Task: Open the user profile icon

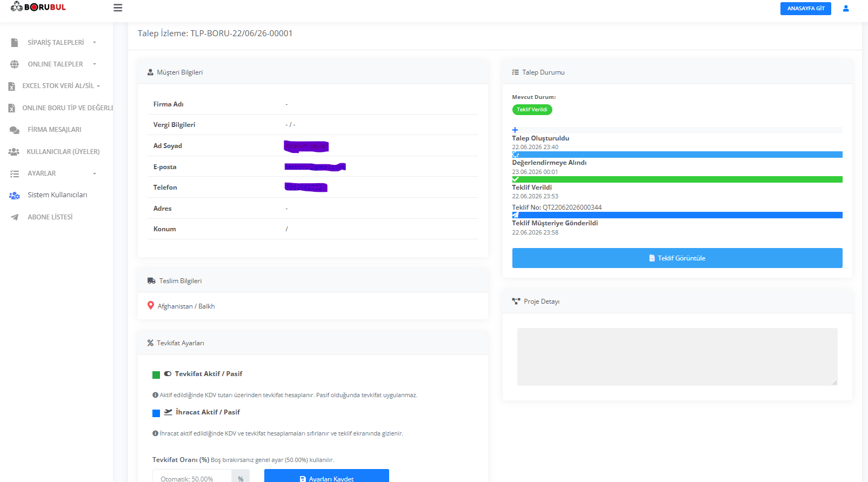Action: coord(846,9)
